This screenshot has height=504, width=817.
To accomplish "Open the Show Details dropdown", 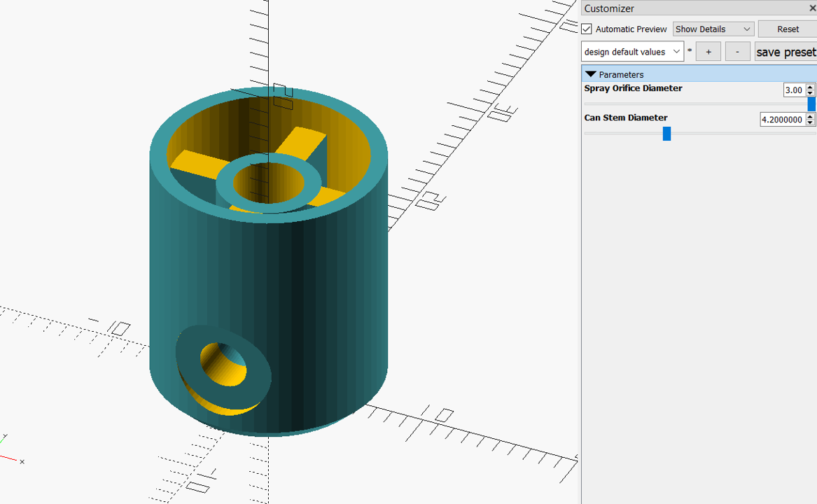I will click(713, 29).
